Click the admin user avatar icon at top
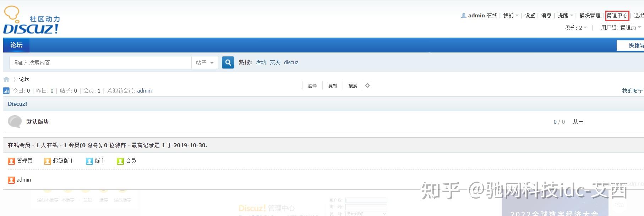The height and width of the screenshot is (216, 644). pos(464,16)
